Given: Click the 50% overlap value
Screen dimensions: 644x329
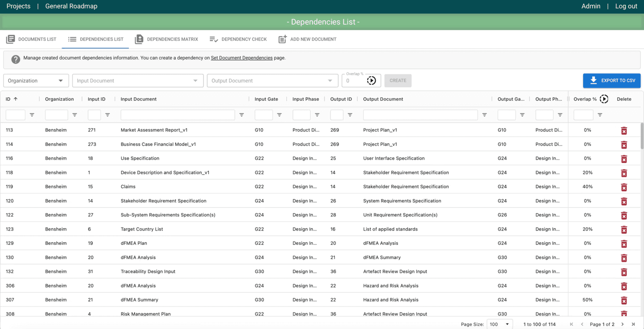Looking at the screenshot, I should [x=588, y=300].
